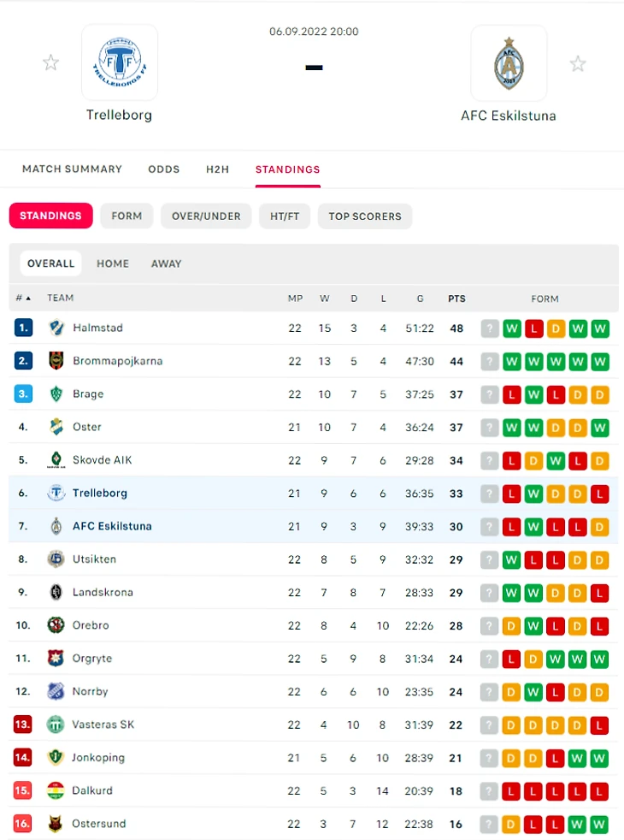
Task: Click the Orebro team logo
Action: tap(56, 625)
